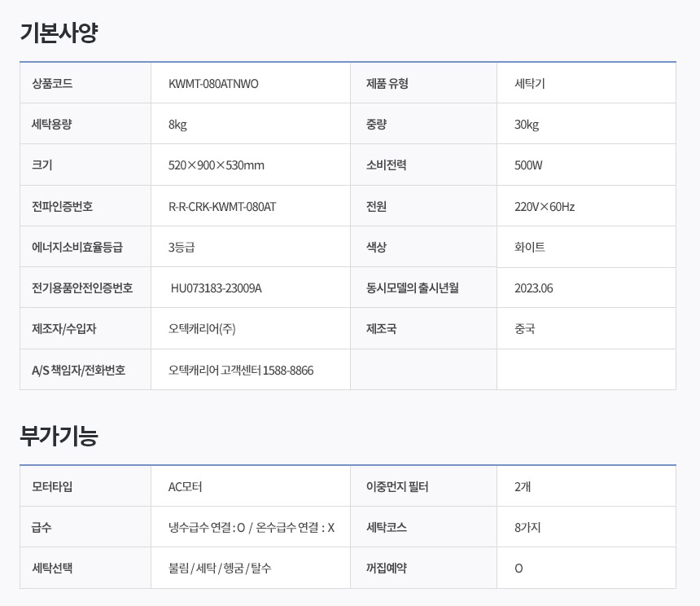
Task: Click the power consumption 500W value
Action: 528,165
